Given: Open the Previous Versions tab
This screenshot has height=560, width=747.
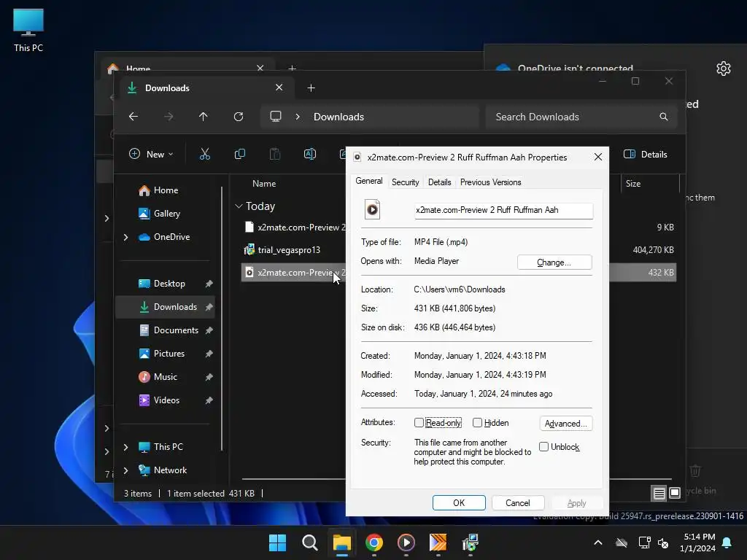Looking at the screenshot, I should click(x=491, y=182).
